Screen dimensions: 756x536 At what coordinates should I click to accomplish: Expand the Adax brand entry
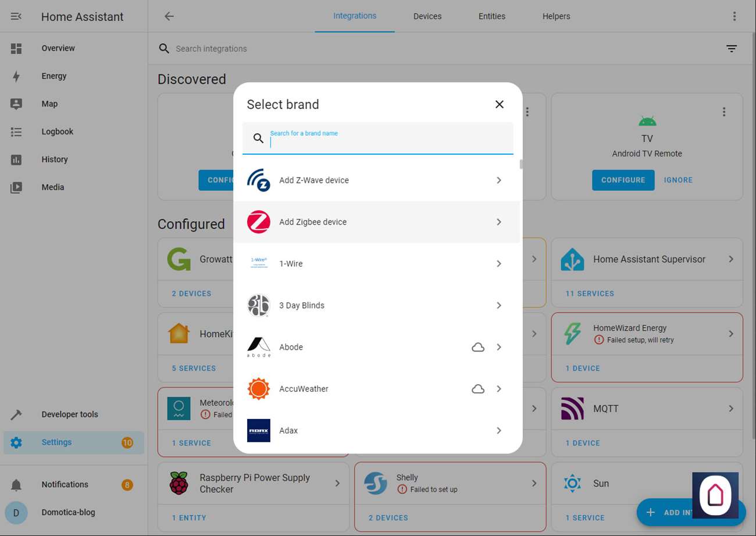click(499, 431)
